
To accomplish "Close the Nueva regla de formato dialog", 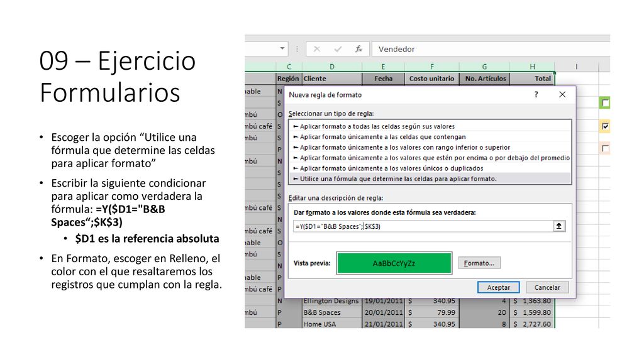I will [562, 94].
